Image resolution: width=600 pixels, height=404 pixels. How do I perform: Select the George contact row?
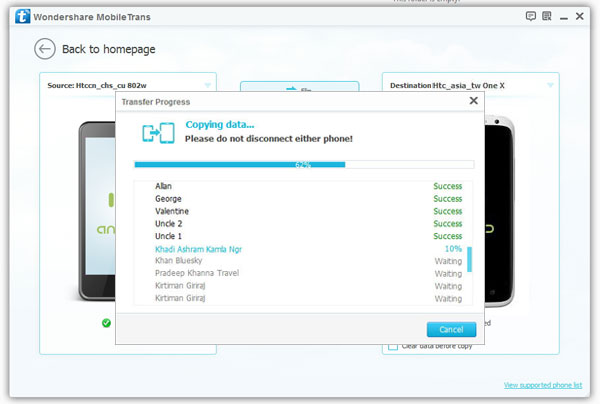(x=303, y=199)
